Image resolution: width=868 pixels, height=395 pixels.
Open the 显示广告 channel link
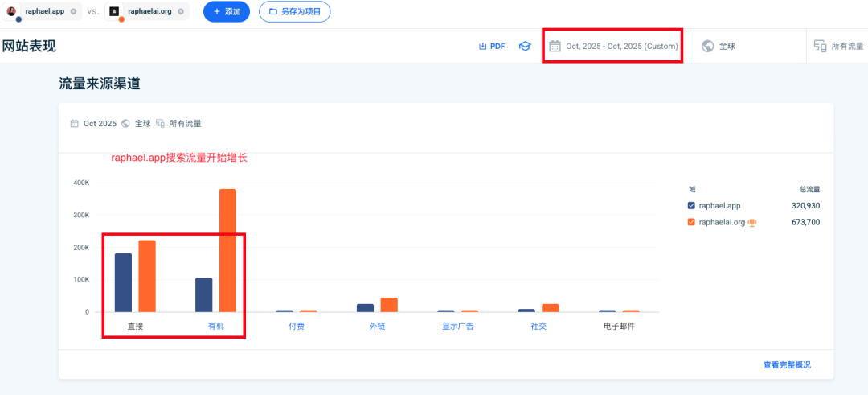(x=458, y=327)
